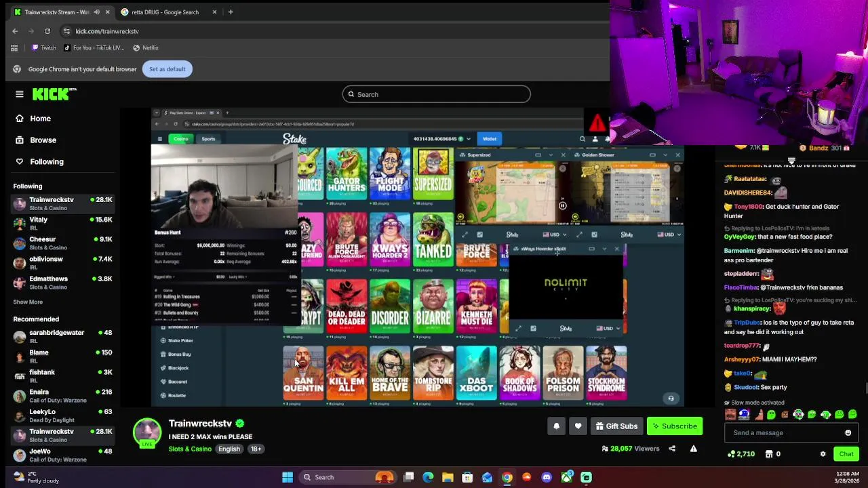The image size is (868, 488).
Task: Open TikTok LIVE bookmark
Action: click(94, 48)
